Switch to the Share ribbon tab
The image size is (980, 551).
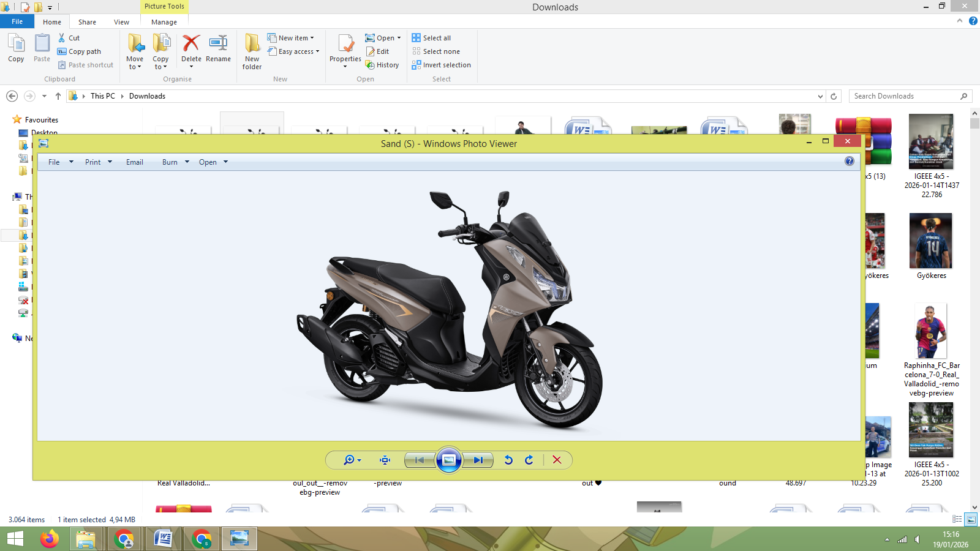pyautogui.click(x=87, y=22)
